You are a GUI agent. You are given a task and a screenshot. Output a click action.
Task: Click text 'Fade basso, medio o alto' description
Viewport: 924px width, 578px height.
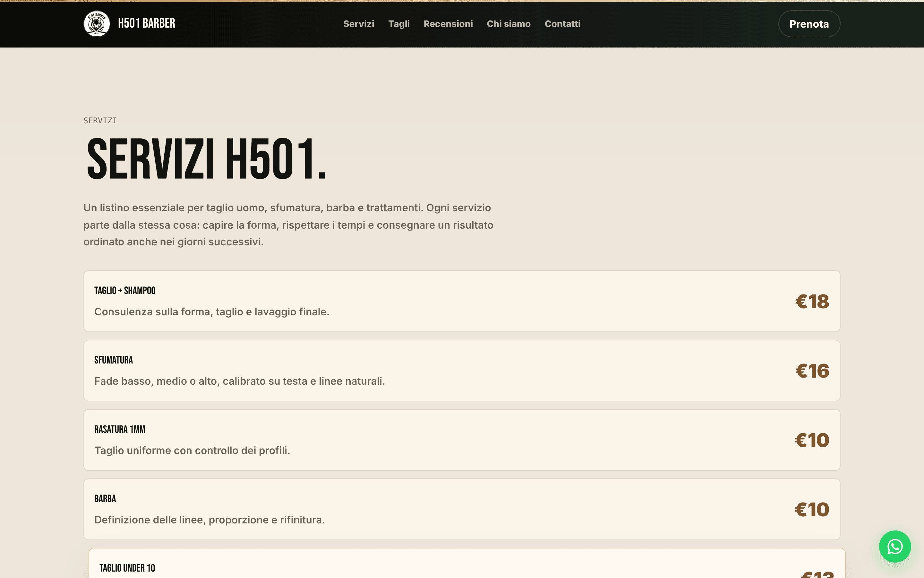point(239,381)
